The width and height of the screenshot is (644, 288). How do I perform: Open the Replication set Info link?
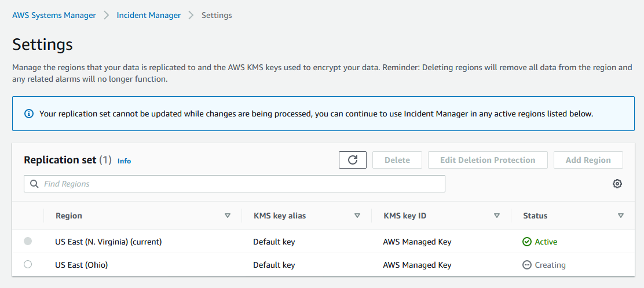coord(124,161)
